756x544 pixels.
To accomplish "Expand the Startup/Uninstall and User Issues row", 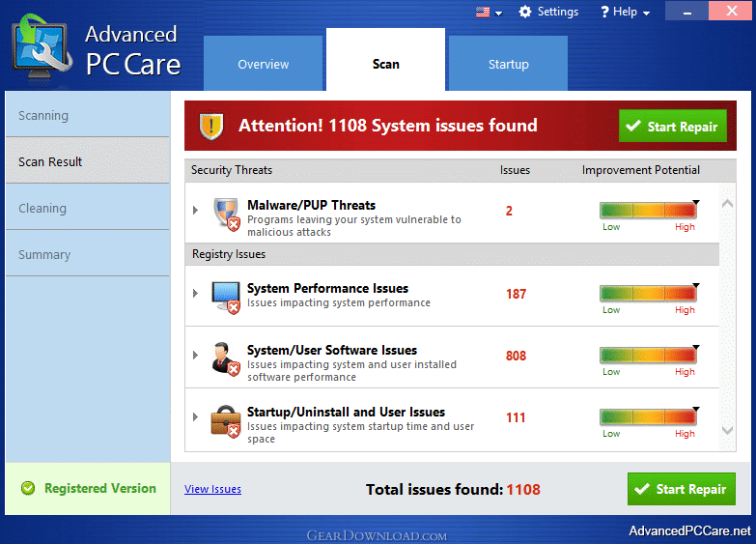I will point(195,416).
